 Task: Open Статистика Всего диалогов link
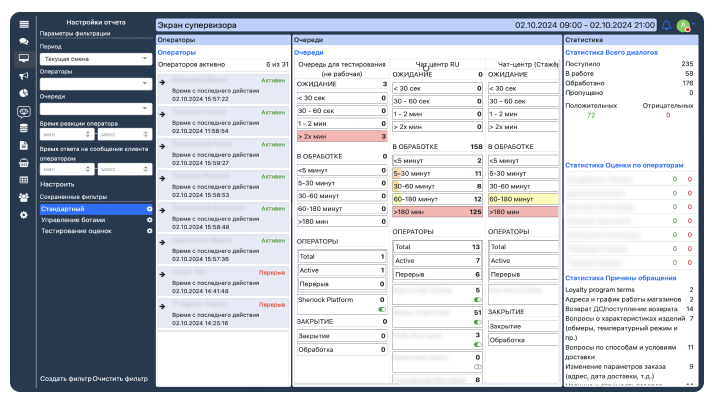[x=611, y=53]
